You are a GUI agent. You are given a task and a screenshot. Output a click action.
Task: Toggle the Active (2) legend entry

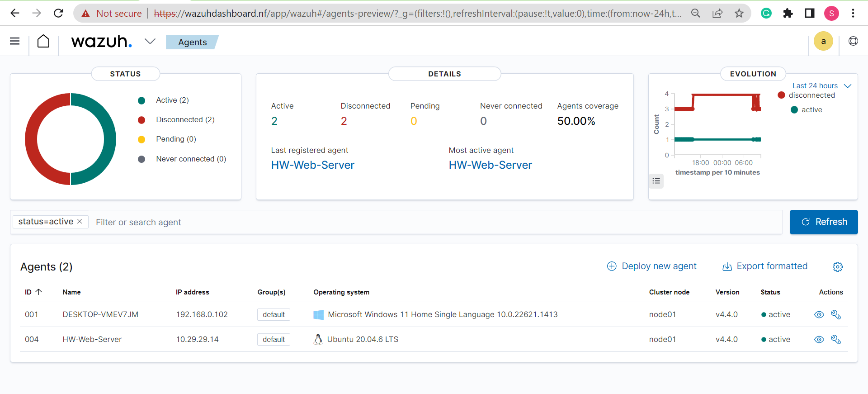(x=164, y=100)
